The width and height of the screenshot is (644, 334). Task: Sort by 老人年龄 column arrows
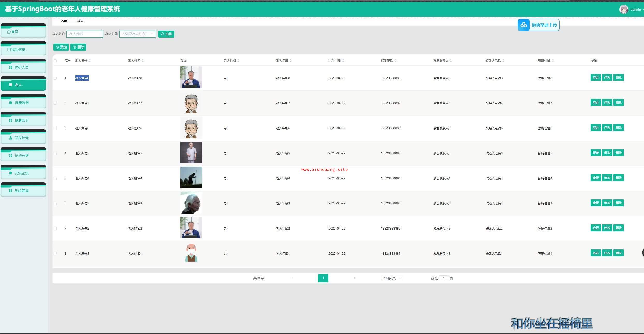[x=291, y=61]
